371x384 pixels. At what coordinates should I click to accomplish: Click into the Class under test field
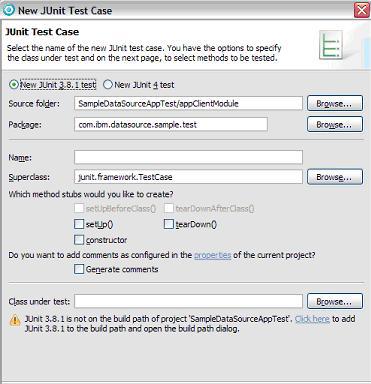click(x=188, y=301)
